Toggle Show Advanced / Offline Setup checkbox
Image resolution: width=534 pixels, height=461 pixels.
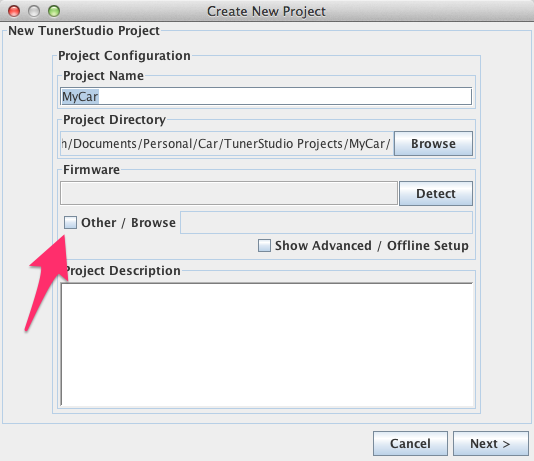[264, 245]
